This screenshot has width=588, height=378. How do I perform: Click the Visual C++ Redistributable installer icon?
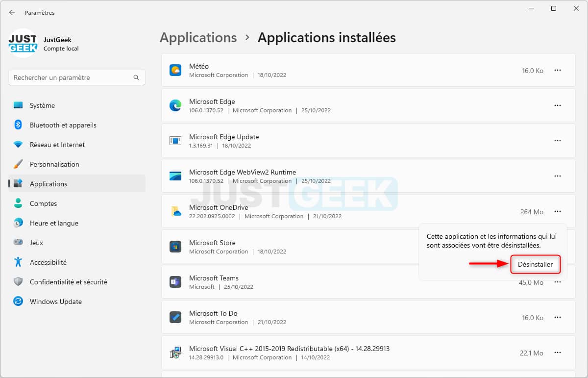(175, 353)
